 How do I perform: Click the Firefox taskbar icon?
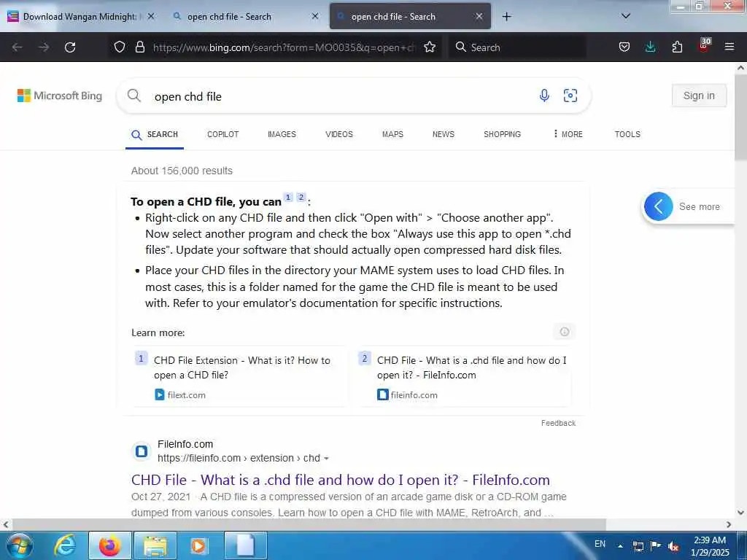click(x=109, y=545)
